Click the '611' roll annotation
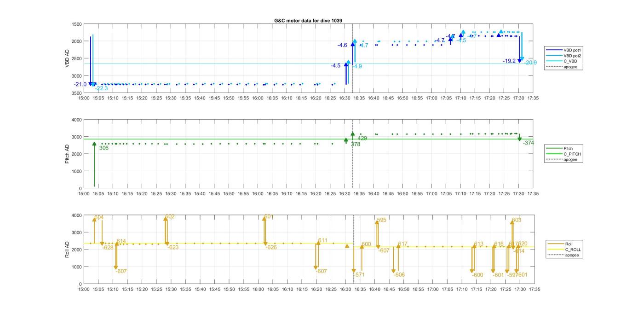 point(322,240)
